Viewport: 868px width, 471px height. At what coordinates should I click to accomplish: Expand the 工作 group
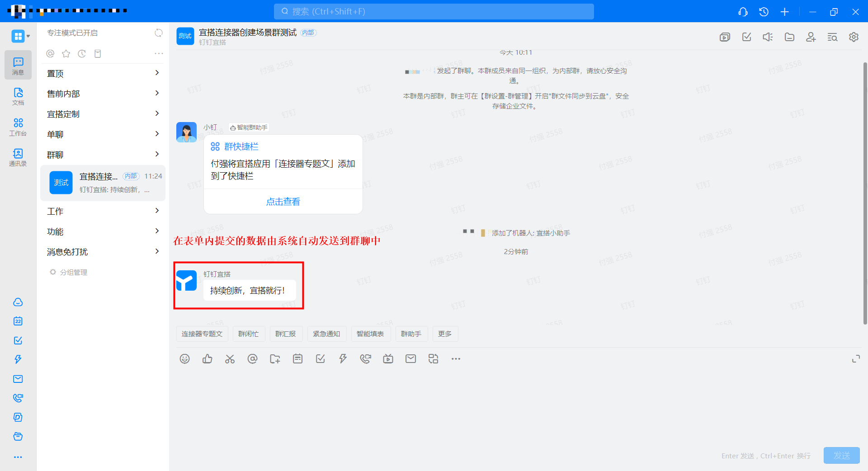tap(103, 211)
